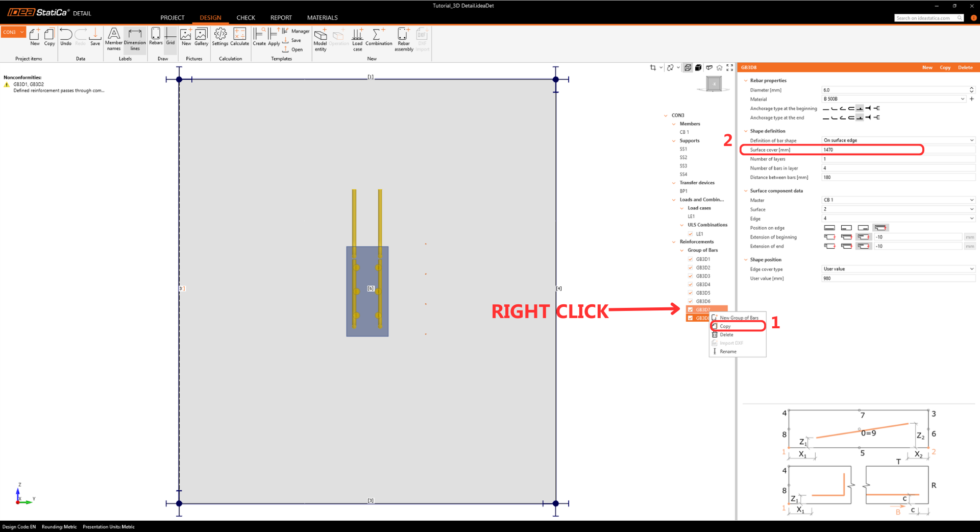Screen dimensions: 980x532
Task: Toggle Member names labels
Action: point(114,39)
